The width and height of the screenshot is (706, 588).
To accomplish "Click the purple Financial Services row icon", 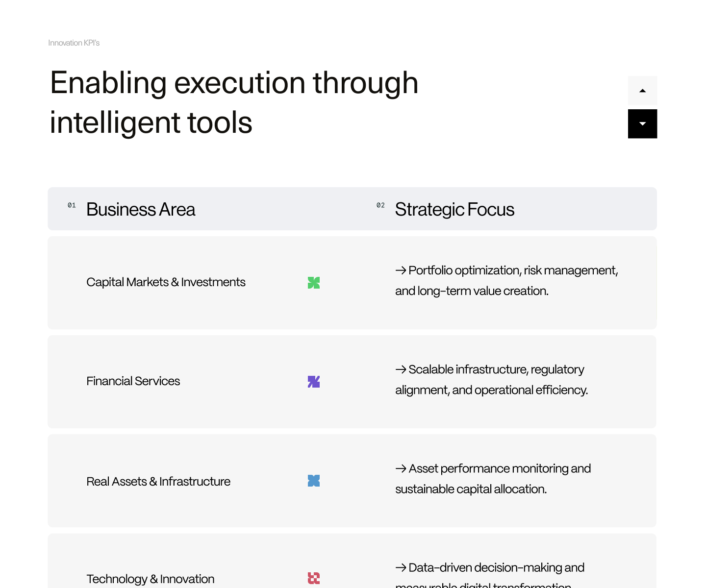I will coord(314,382).
